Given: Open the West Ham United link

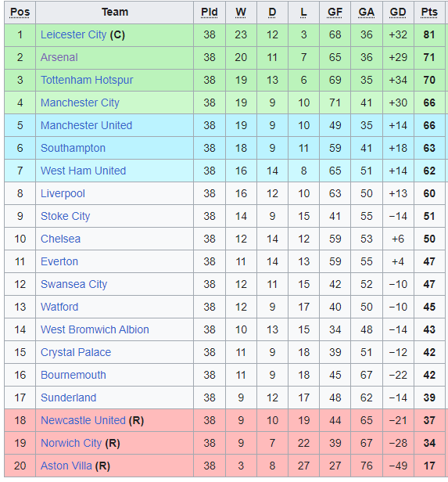Looking at the screenshot, I should coord(83,171).
